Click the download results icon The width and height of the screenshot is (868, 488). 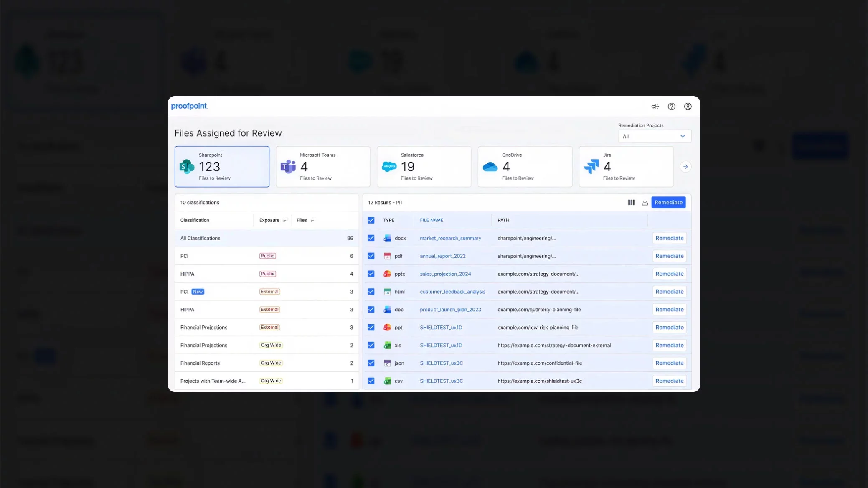645,202
